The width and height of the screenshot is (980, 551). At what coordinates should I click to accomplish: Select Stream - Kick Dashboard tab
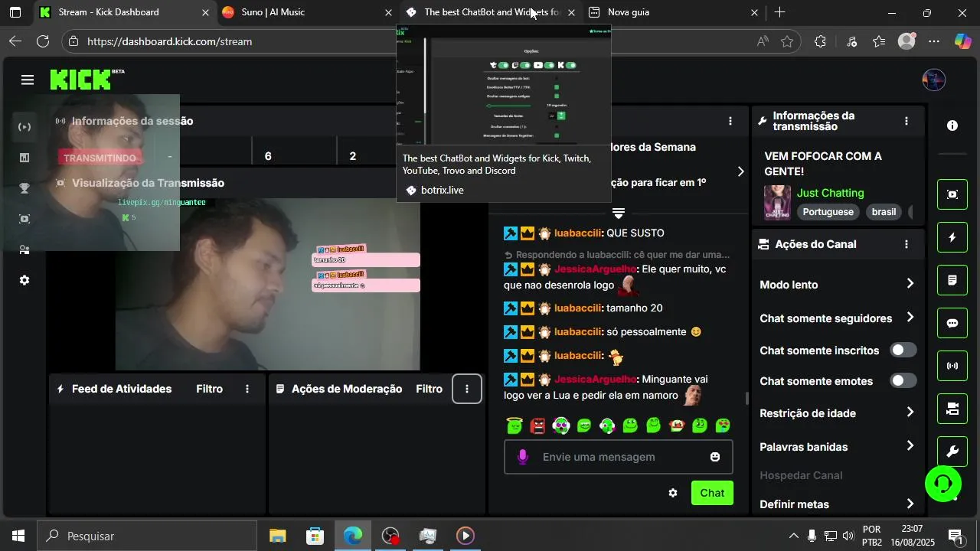coord(125,12)
